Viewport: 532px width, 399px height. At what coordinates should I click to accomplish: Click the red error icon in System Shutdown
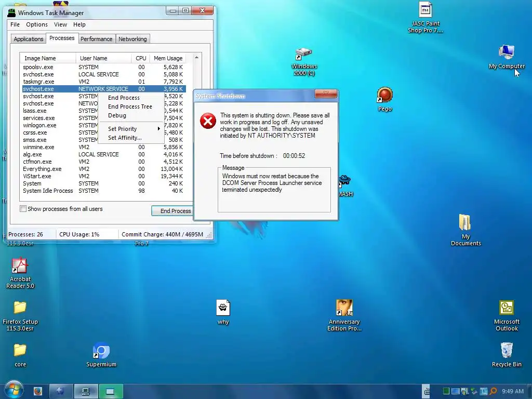208,121
